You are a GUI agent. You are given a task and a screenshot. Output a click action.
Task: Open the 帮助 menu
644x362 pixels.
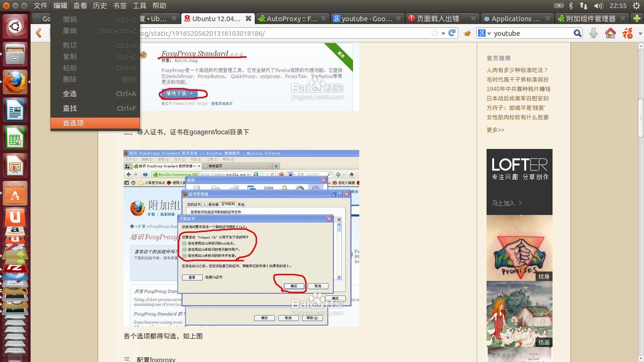(159, 6)
